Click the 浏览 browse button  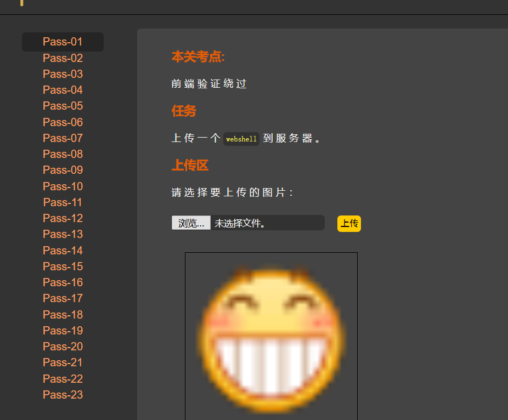[x=190, y=223]
